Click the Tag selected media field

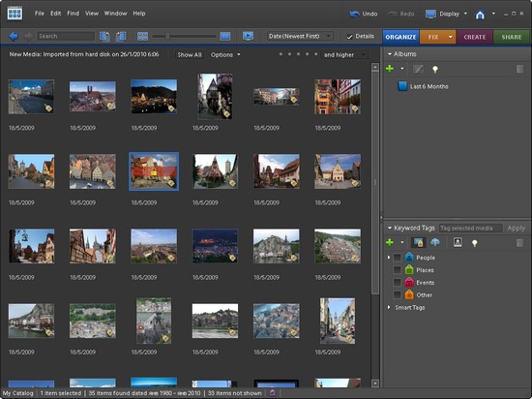[471, 229]
